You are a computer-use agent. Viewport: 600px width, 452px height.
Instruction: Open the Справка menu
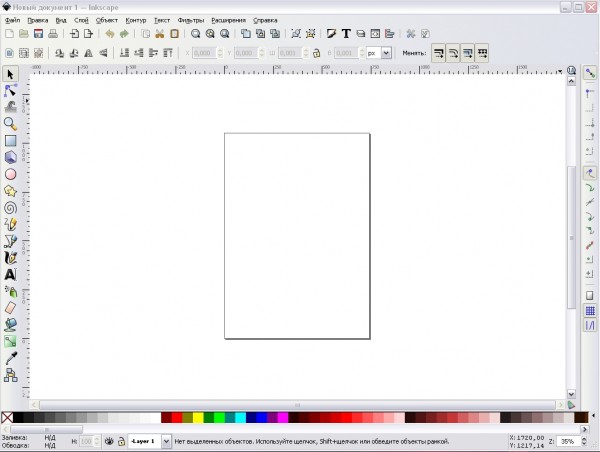point(265,20)
